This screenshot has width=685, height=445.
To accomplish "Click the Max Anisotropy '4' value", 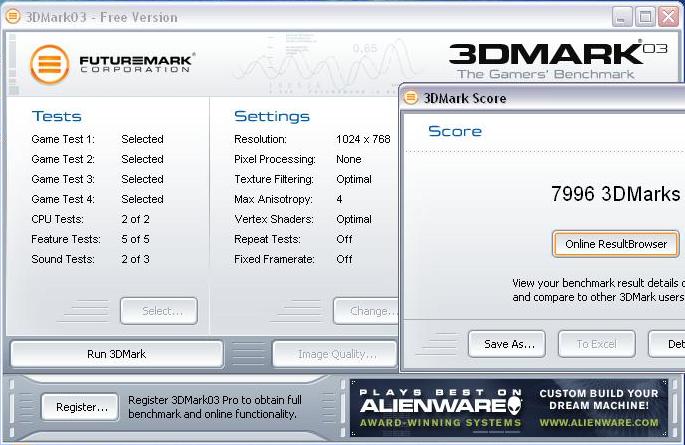I will coord(339,199).
